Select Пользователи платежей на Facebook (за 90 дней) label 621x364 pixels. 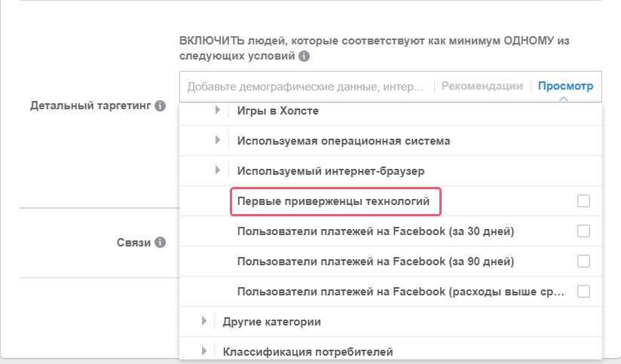click(x=375, y=262)
